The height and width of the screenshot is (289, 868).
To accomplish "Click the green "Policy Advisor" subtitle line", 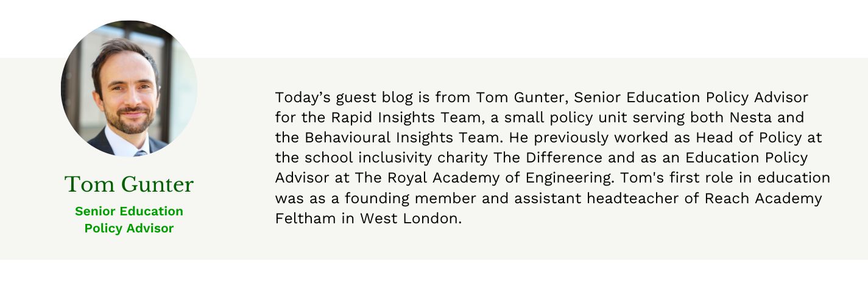I will click(129, 229).
